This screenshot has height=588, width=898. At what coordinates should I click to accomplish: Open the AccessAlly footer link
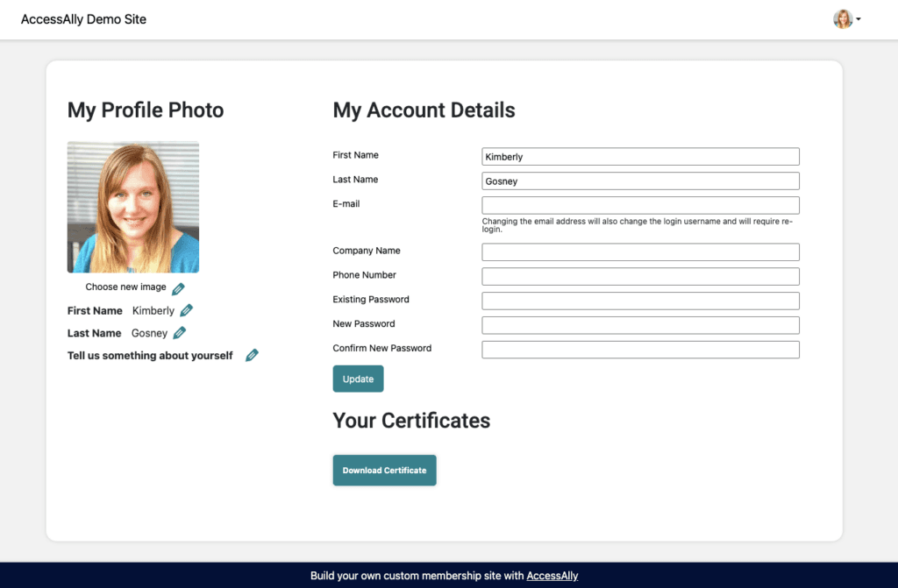pyautogui.click(x=552, y=576)
